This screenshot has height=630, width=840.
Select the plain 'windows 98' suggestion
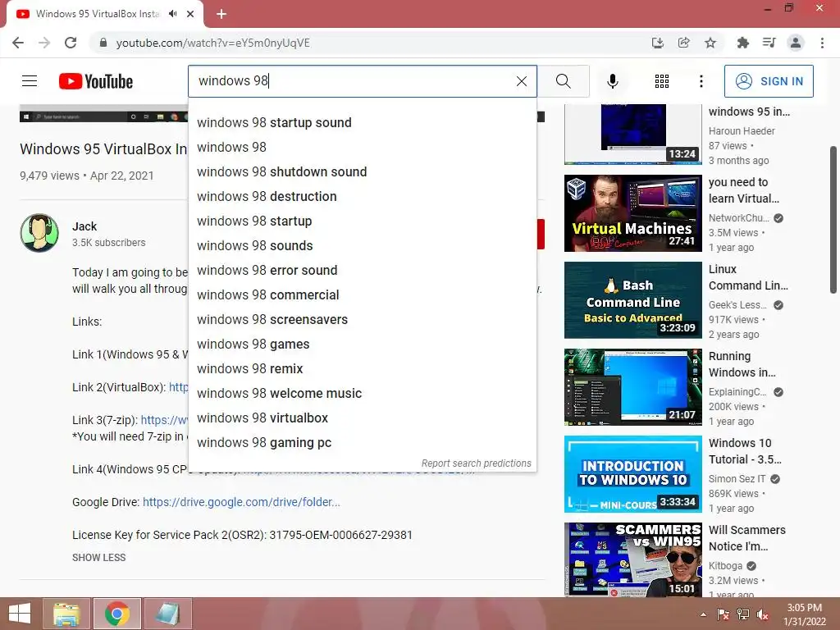click(x=362, y=148)
